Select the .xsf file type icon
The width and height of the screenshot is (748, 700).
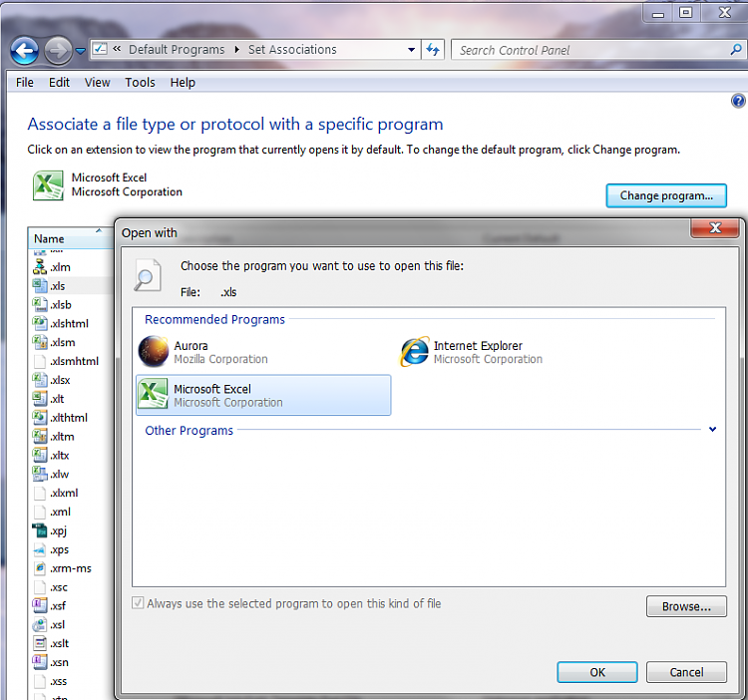[x=40, y=606]
